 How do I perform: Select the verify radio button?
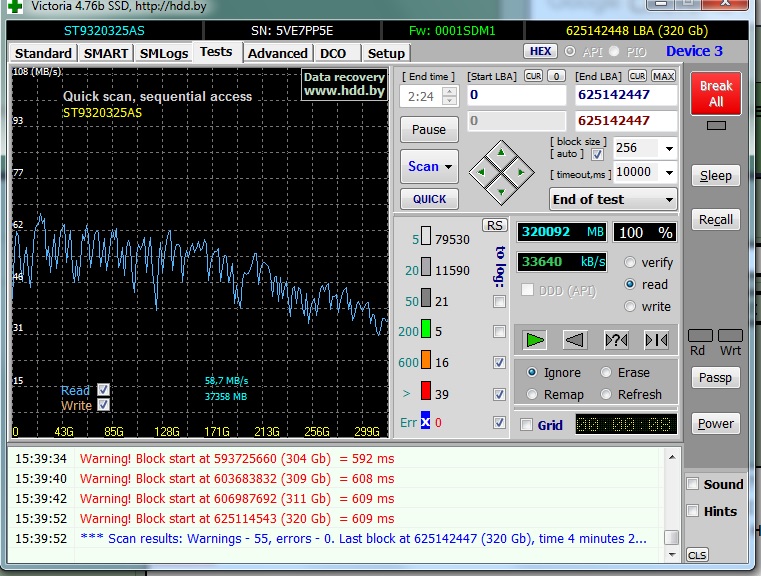coord(629,262)
